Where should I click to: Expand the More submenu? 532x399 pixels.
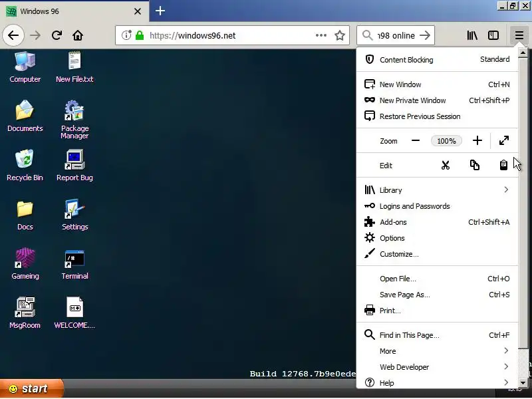click(437, 351)
